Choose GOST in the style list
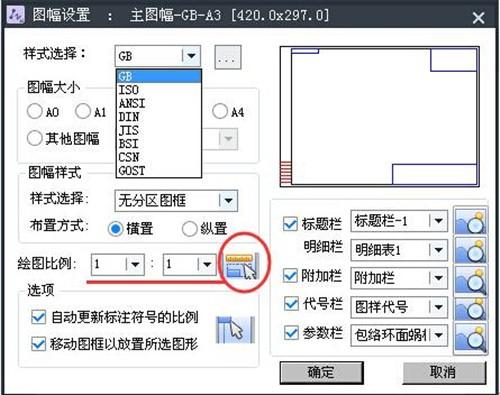 pos(159,171)
